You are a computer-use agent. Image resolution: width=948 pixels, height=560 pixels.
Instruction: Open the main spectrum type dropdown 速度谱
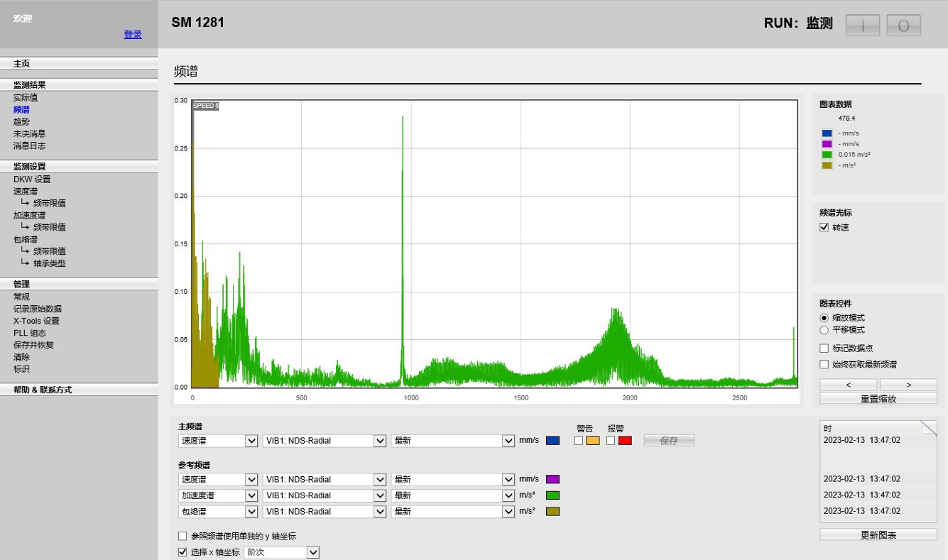pyautogui.click(x=218, y=441)
